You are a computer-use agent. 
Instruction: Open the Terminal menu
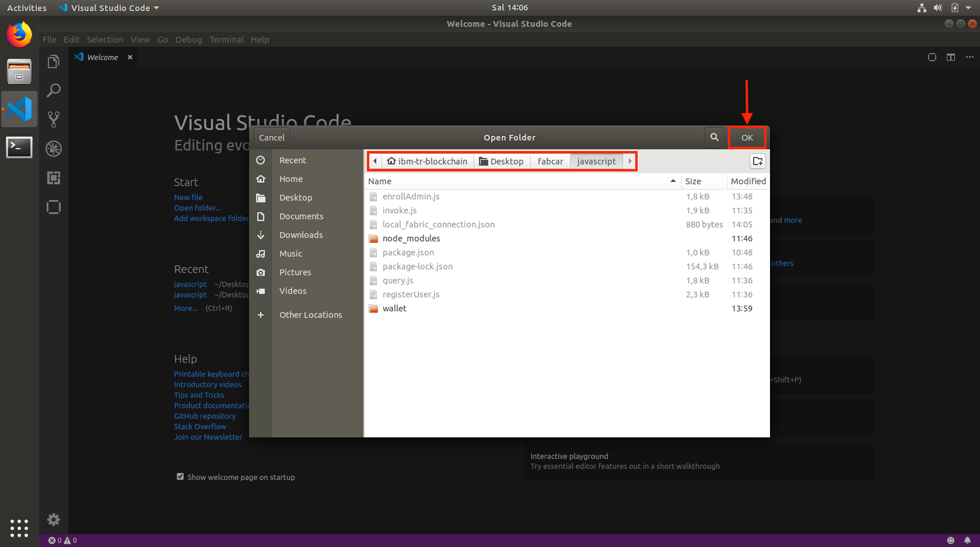tap(226, 40)
